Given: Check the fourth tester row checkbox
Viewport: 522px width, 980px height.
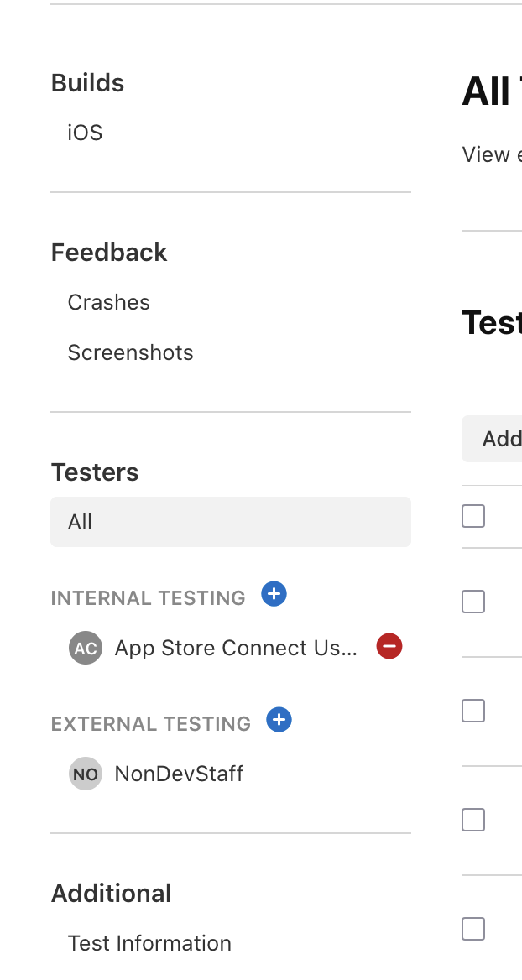Looking at the screenshot, I should [x=473, y=929].
